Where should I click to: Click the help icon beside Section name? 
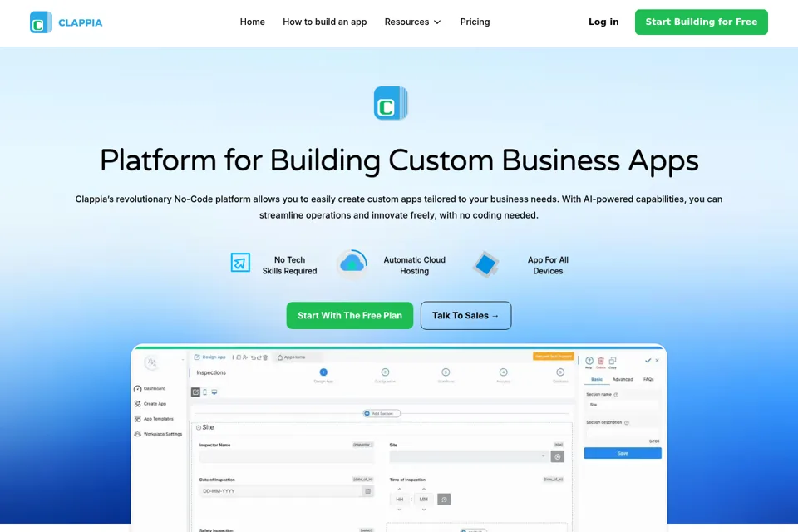click(x=616, y=395)
